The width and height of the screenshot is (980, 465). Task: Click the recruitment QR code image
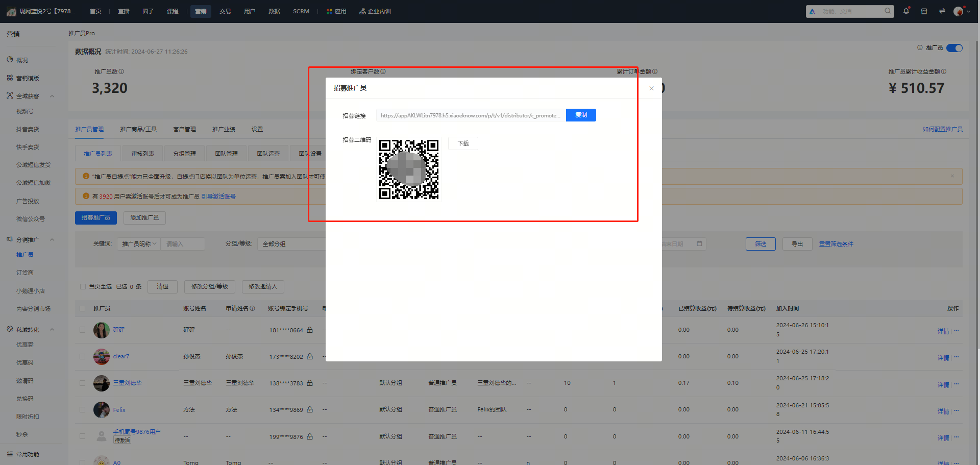409,169
